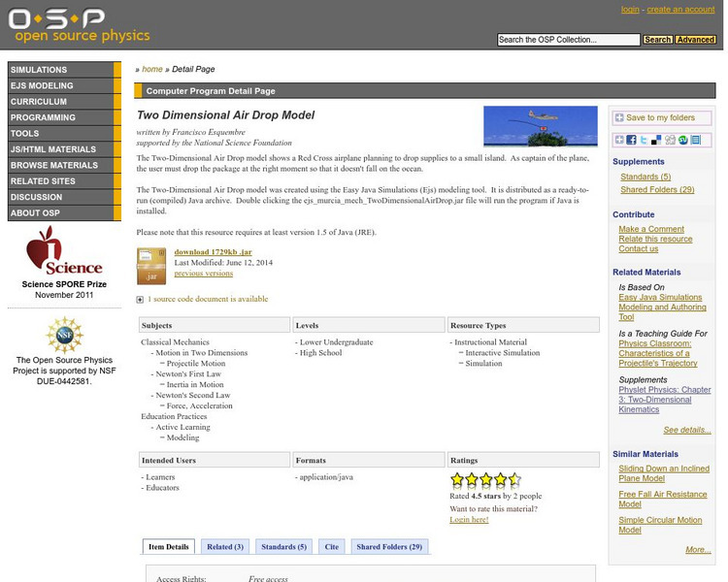Open Shared Folders (29) sidebar link
This screenshot has height=582, width=728.
point(657,190)
